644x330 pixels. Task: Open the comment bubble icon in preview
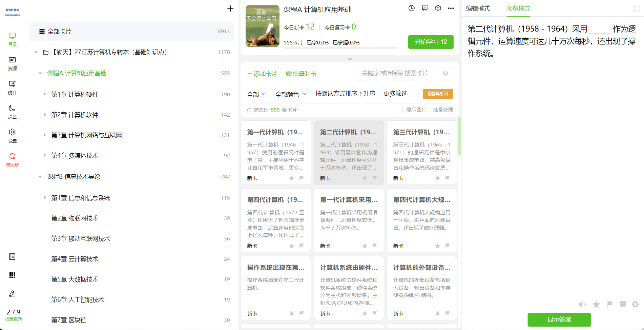click(623, 304)
